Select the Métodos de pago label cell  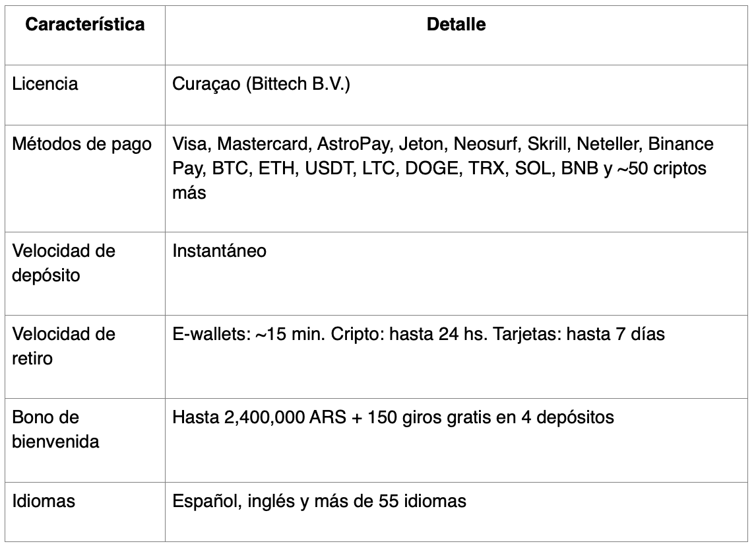point(82,144)
